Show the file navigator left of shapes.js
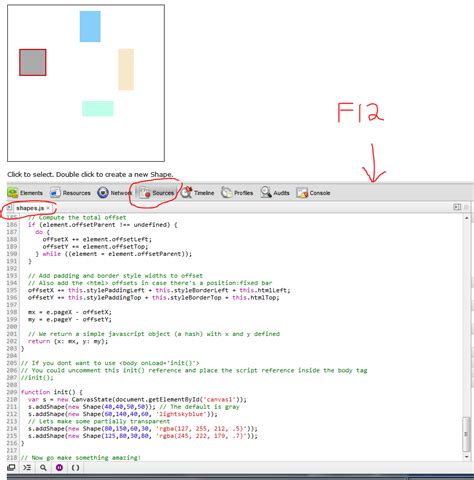This screenshot has width=474, height=480. pos(9,208)
